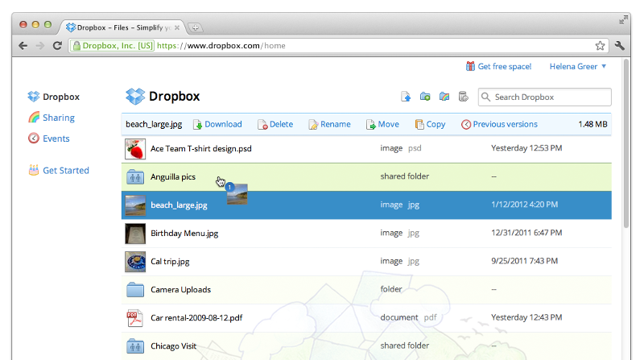
Task: Click the upload file icon
Action: [406, 97]
